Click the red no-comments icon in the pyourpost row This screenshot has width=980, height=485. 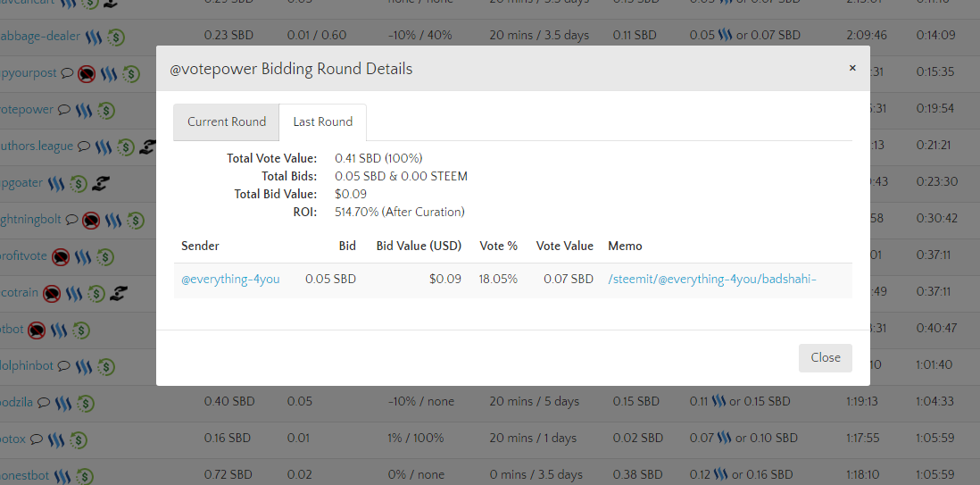[x=87, y=74]
